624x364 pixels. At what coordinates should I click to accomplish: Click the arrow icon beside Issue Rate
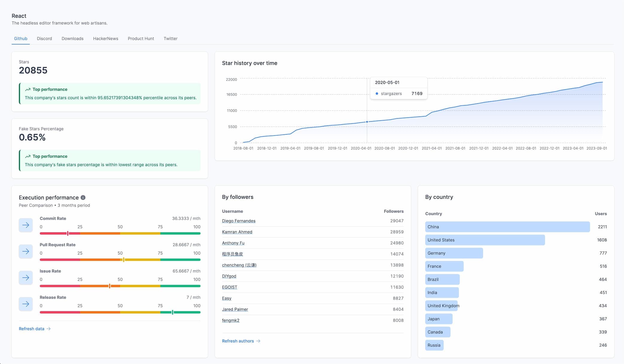coord(26,278)
